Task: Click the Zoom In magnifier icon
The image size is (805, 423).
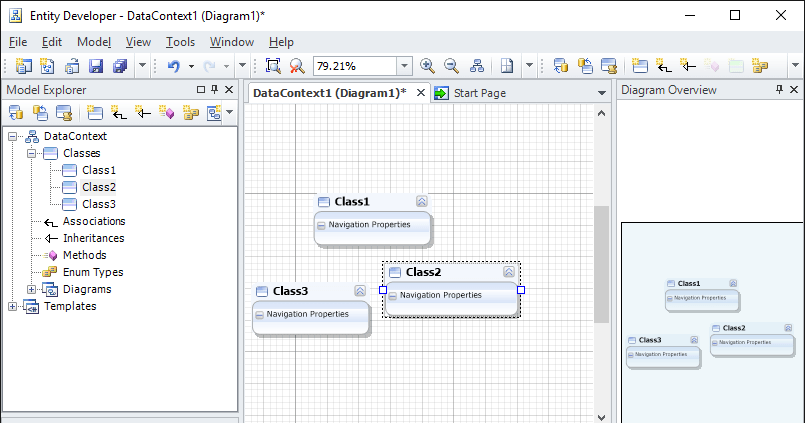Action: pyautogui.click(x=428, y=66)
